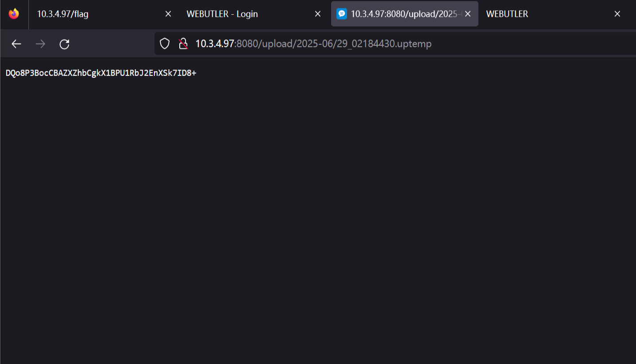Reload the current page
Image resolution: width=636 pixels, height=364 pixels.
point(64,44)
